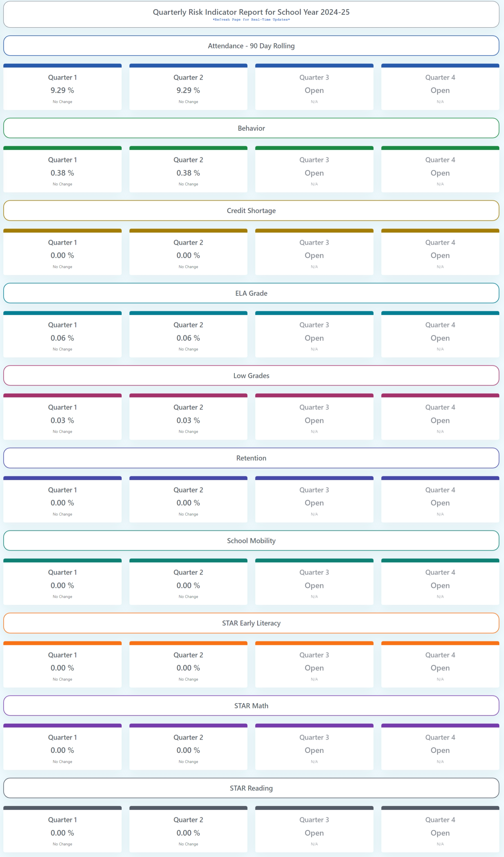Open the ELA Grade Quarter 1 card
The image size is (504, 857).
(x=62, y=336)
